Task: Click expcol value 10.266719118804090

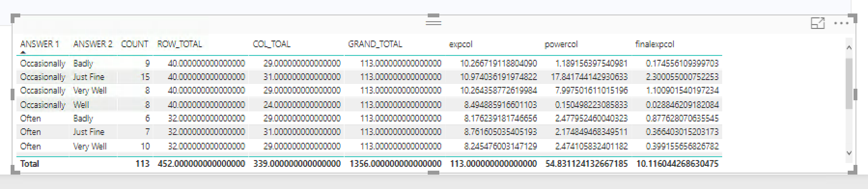Action: (x=498, y=63)
